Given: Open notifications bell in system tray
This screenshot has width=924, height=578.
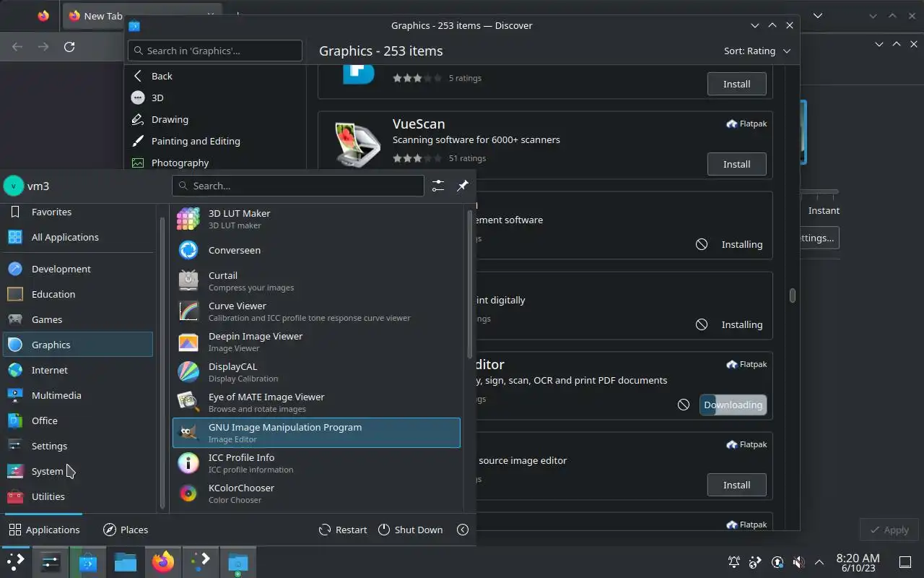Looking at the screenshot, I should pos(734,561).
